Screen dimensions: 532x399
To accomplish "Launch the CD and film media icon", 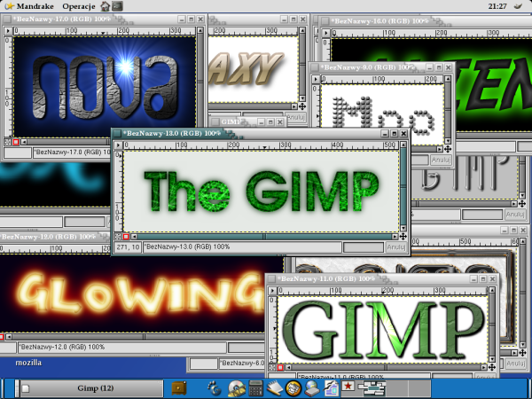I will (237, 388).
